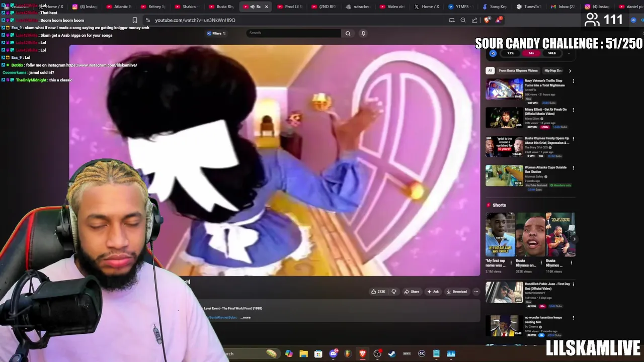Open the install/cast screen icon in address bar

pyautogui.click(x=452, y=20)
